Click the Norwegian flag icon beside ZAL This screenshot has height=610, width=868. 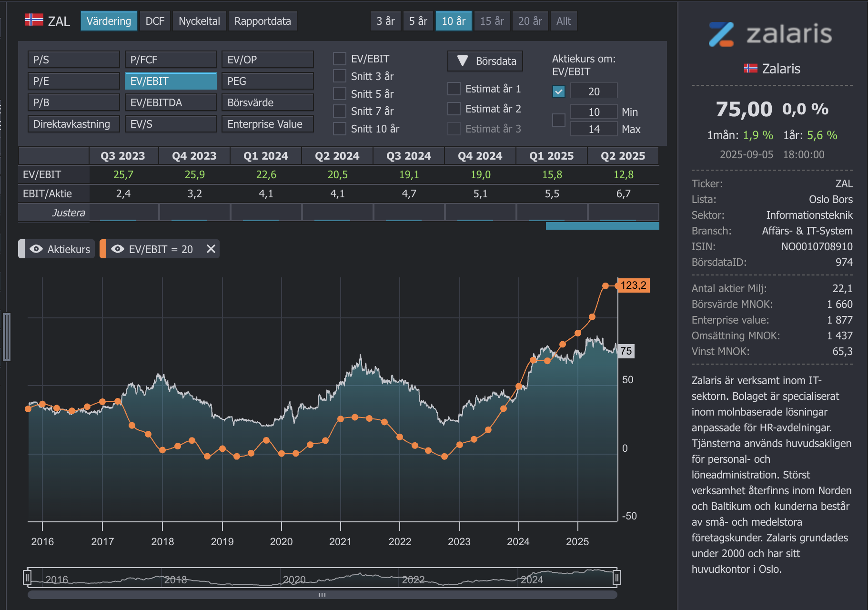pos(34,20)
